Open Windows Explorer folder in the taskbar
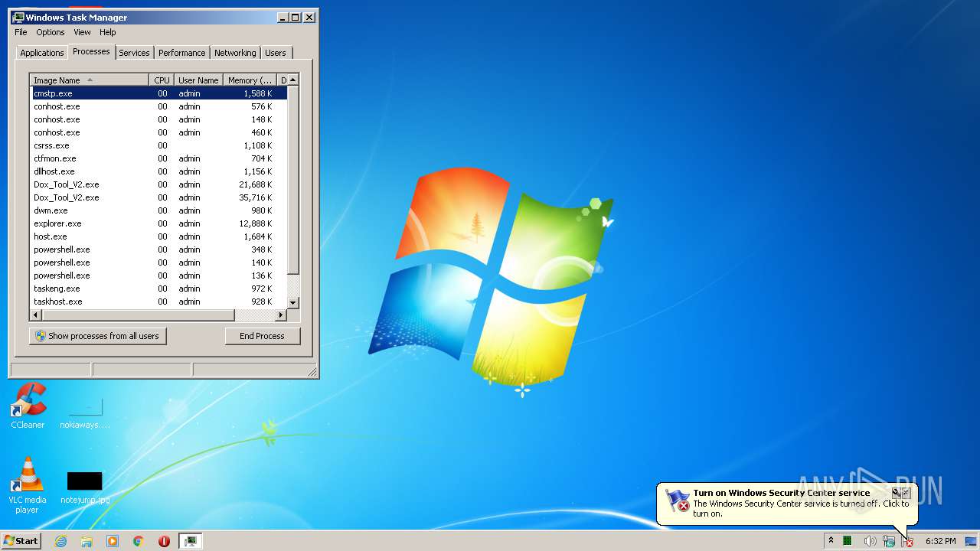Viewport: 980px width, 551px height. coord(87,541)
